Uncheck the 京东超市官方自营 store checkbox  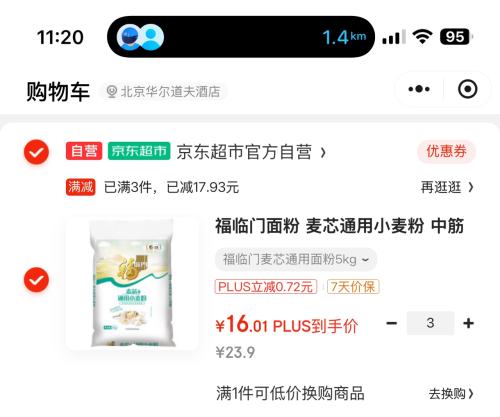(x=36, y=152)
